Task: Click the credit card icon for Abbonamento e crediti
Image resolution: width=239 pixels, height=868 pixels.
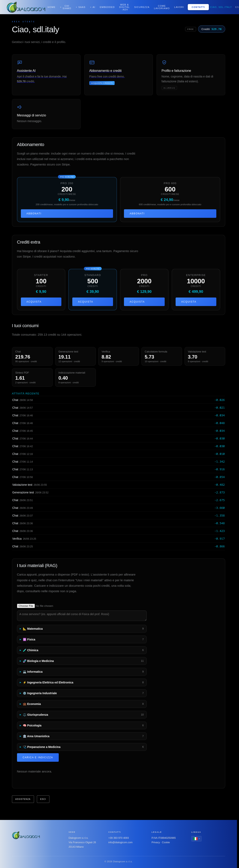Action: [x=92, y=62]
